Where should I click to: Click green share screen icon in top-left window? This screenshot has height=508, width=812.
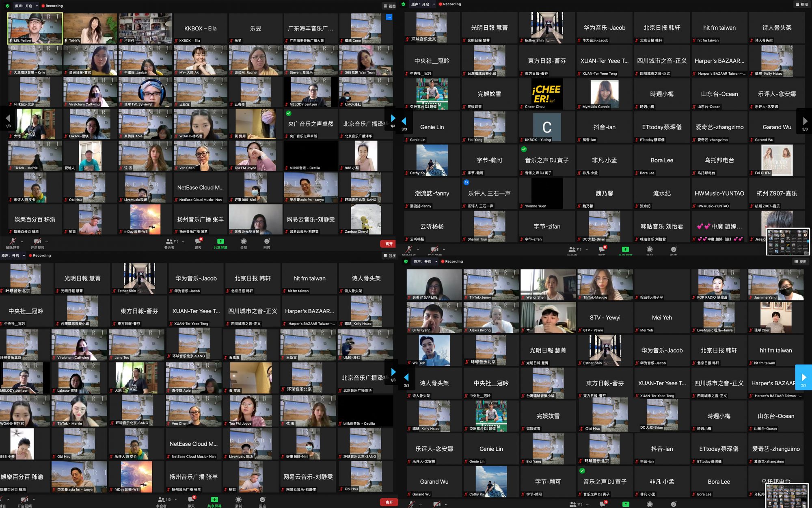coord(220,241)
